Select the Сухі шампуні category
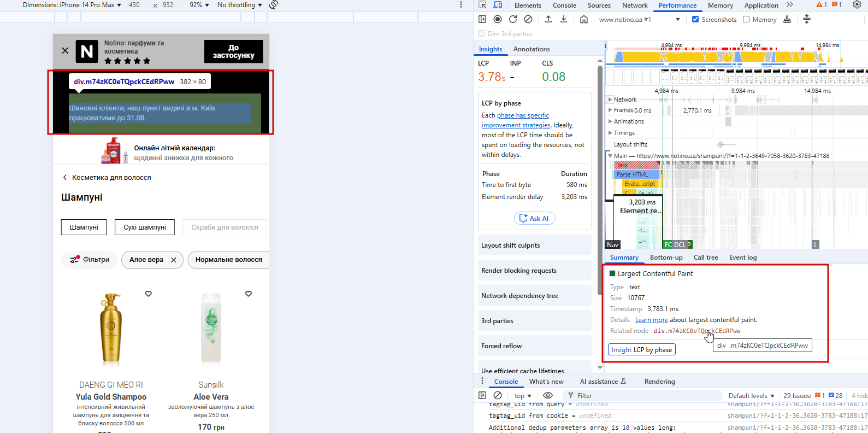Image resolution: width=868 pixels, height=433 pixels. [x=145, y=227]
